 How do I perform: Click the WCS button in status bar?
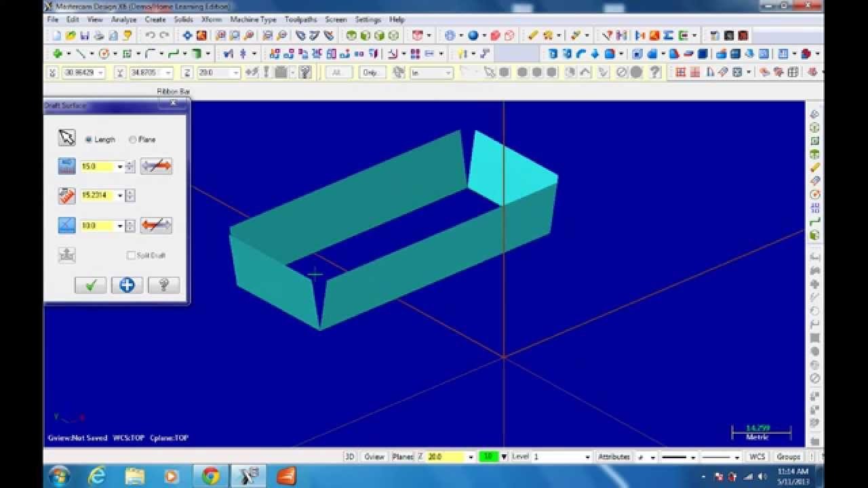[757, 457]
